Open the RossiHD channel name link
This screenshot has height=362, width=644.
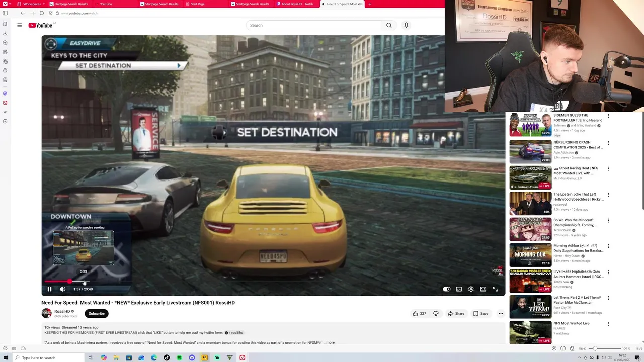click(62, 311)
